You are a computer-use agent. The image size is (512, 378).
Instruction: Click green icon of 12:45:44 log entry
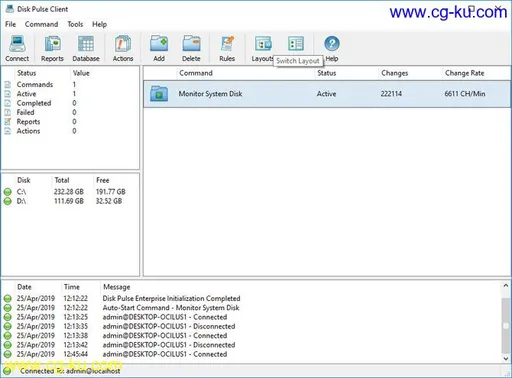[x=8, y=354]
